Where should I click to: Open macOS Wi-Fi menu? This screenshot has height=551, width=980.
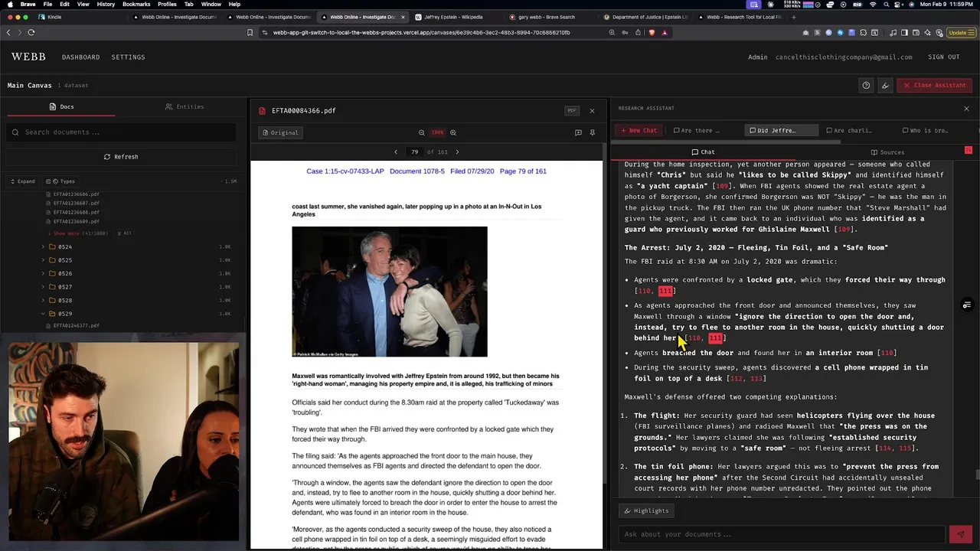coord(873,5)
